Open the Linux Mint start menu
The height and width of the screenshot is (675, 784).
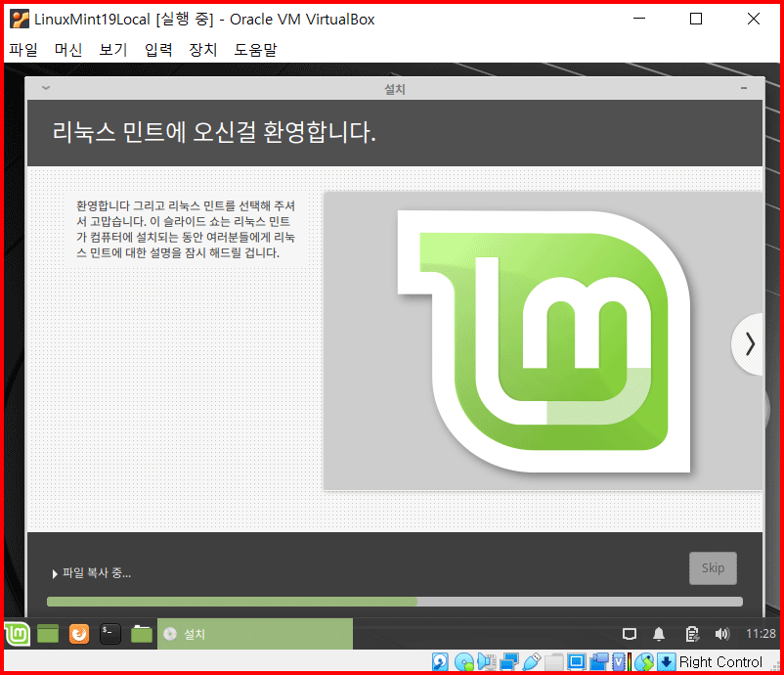[17, 634]
